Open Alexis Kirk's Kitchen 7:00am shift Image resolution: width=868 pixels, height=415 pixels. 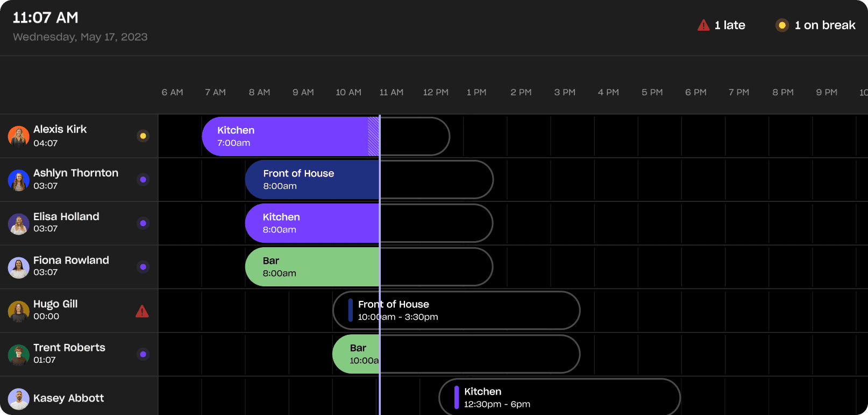pos(285,136)
